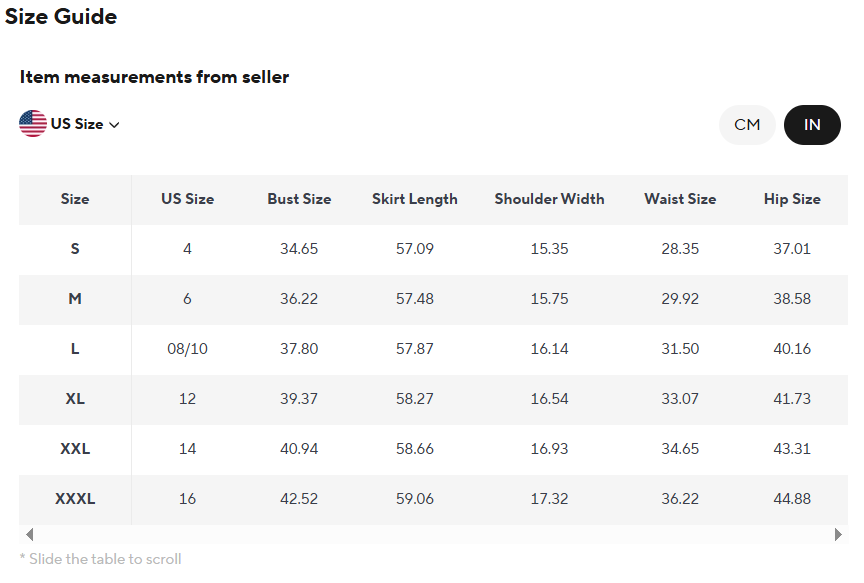The width and height of the screenshot is (864, 583).
Task: Click the Hip Size column header
Action: (792, 199)
